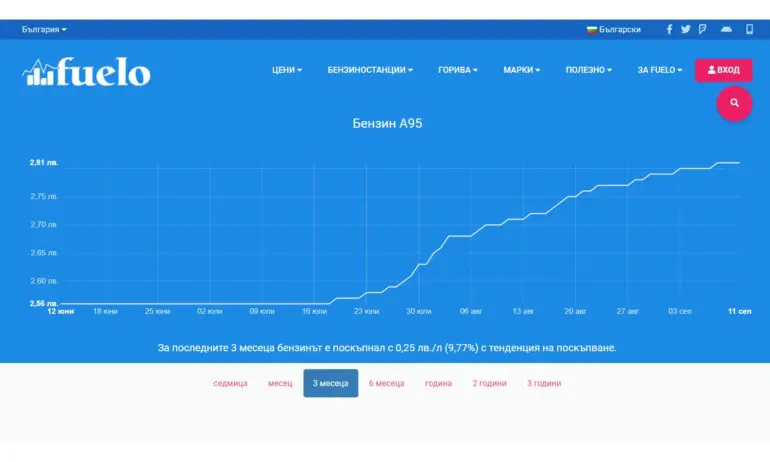Choose the 3 години period link

click(x=544, y=383)
